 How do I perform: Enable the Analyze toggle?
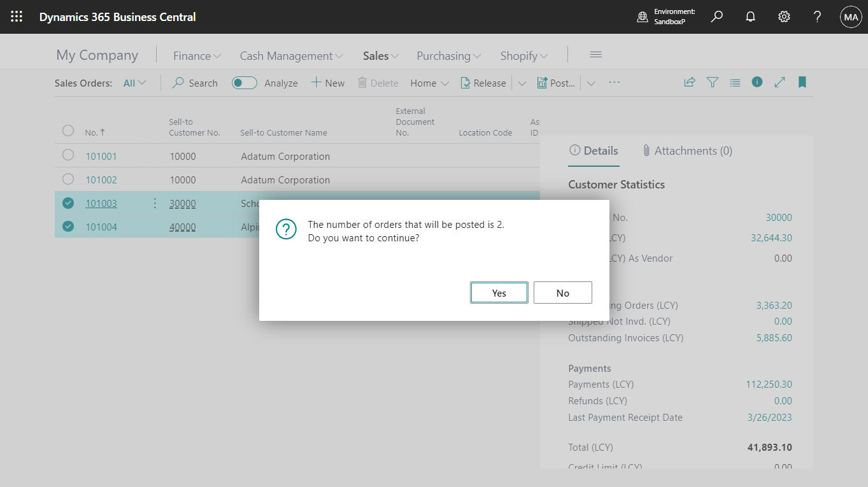244,82
